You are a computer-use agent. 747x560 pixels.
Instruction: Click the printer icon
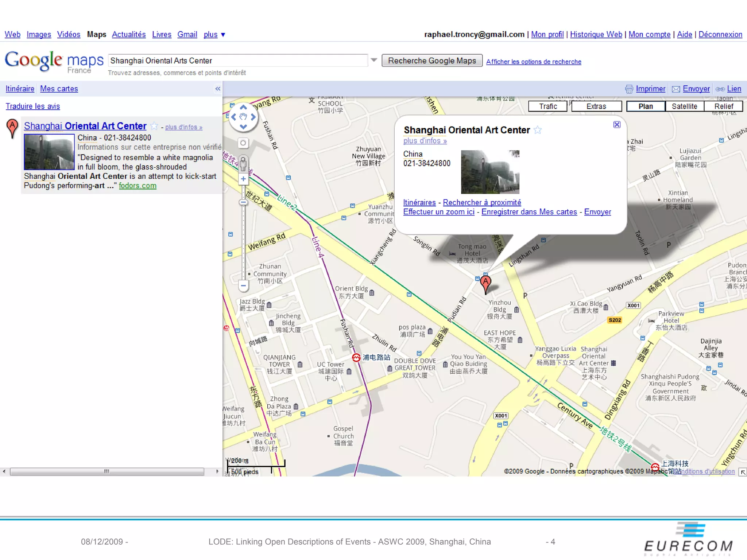[629, 89]
